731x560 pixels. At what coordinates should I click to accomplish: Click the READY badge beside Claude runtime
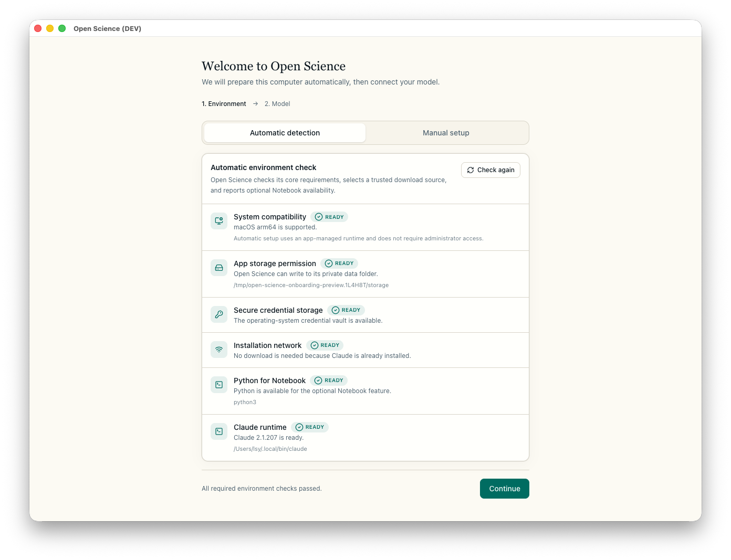coord(310,427)
